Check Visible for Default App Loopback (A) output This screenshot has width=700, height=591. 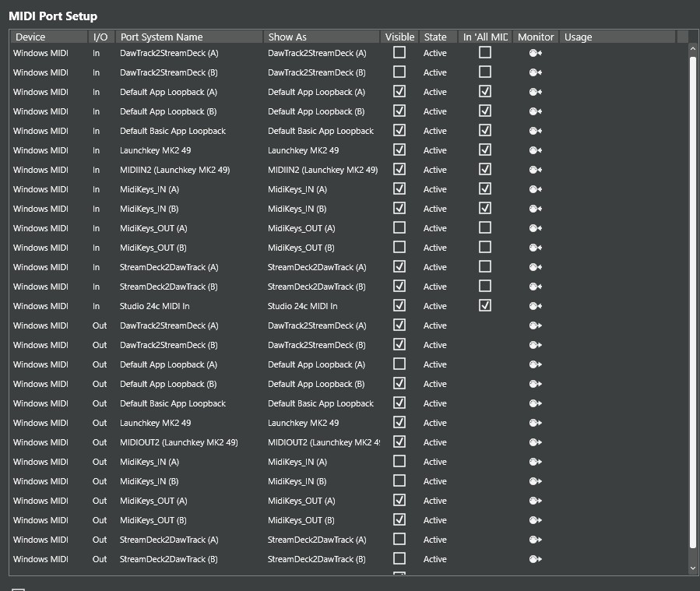[x=399, y=364]
